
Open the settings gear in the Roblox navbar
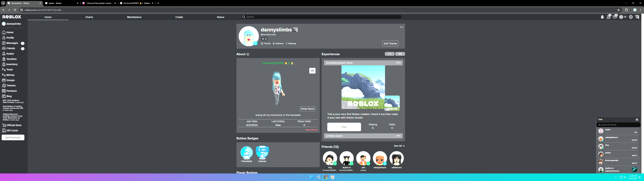631,17
